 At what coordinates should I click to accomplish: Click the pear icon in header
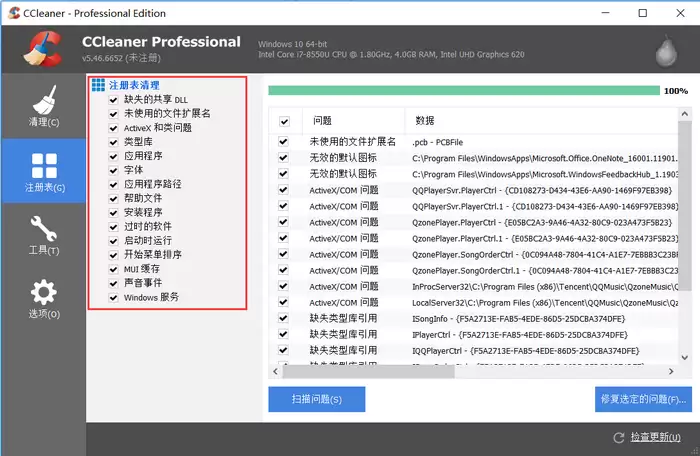[666, 50]
